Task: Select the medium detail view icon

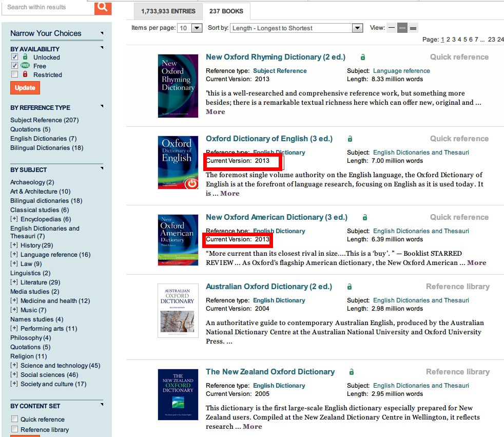Action: point(402,28)
